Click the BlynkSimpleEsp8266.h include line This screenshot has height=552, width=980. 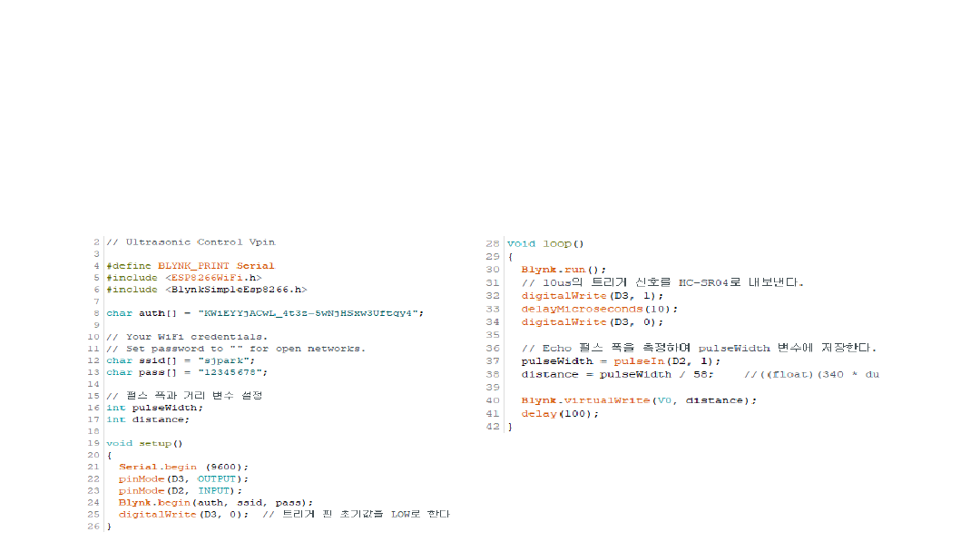tap(207, 290)
